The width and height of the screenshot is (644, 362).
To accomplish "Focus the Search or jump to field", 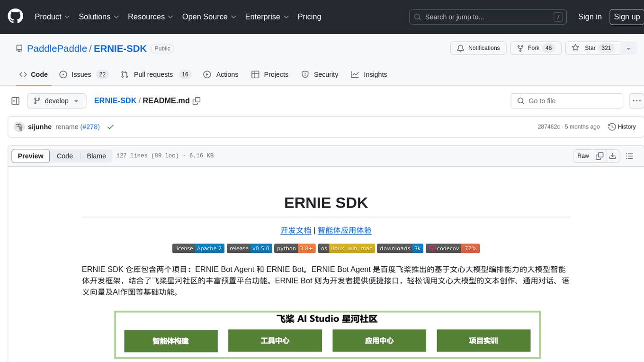I will pyautogui.click(x=489, y=17).
